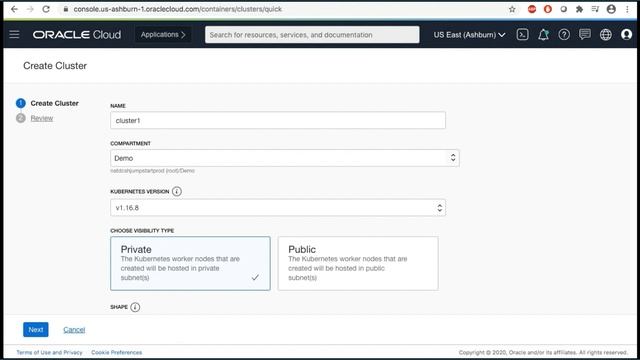Bookmark this page with the star icon
Image resolution: width=640 pixels, height=360 pixels.
tap(512, 9)
